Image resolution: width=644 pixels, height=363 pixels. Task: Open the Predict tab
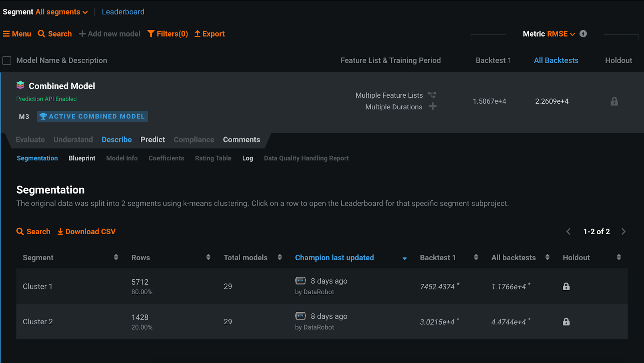(x=153, y=140)
